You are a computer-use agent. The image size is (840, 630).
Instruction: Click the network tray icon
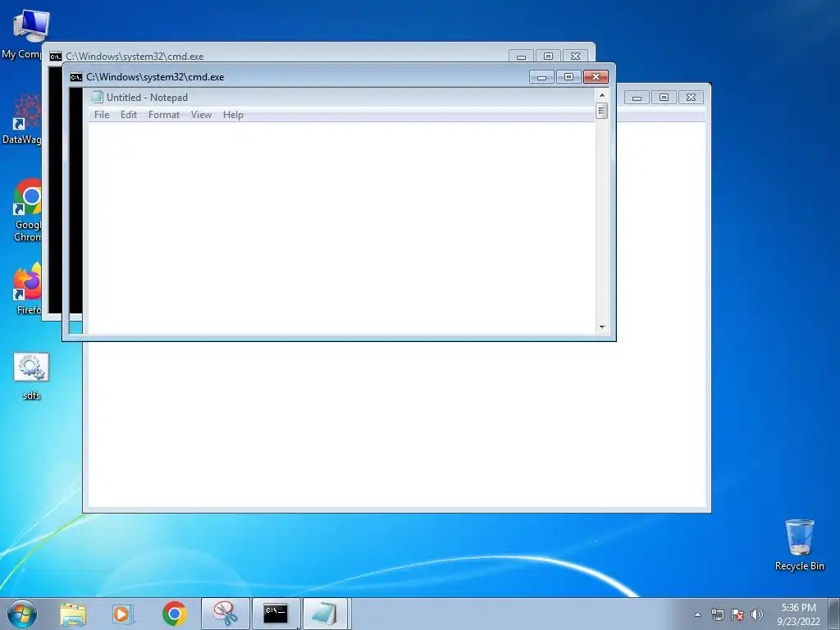tap(717, 614)
